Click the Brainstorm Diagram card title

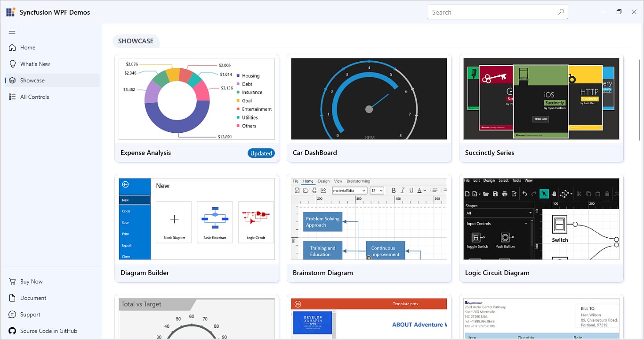[x=323, y=273]
